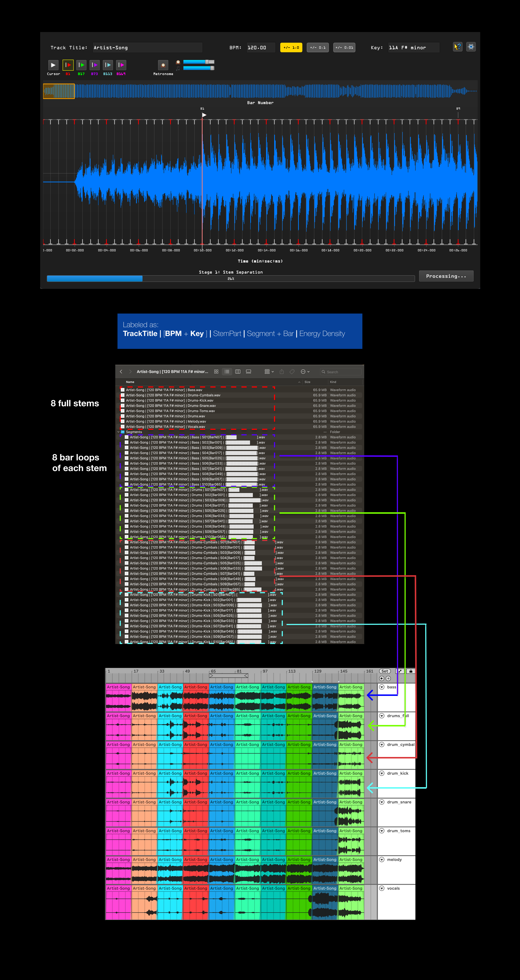
Task: Play from the magenta B169 marker
Action: [121, 65]
